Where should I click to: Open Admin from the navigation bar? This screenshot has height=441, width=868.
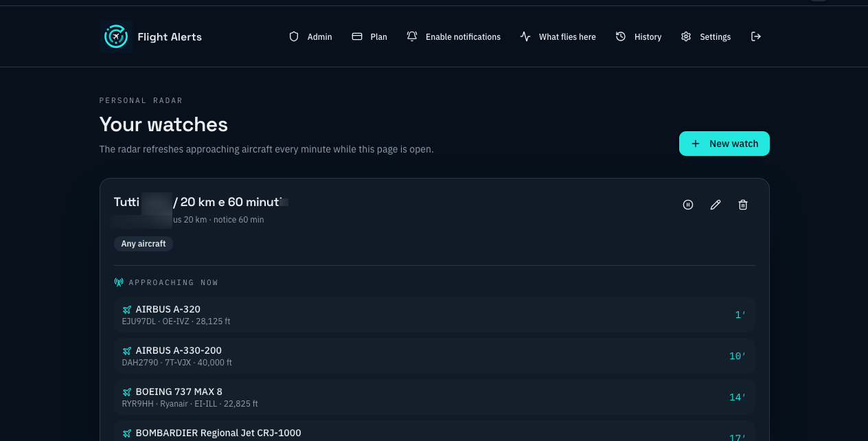[310, 36]
